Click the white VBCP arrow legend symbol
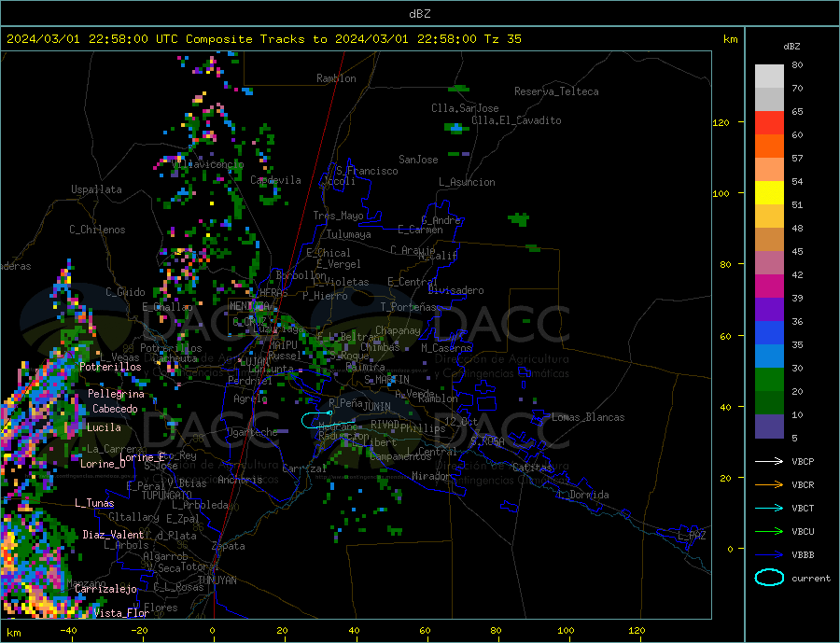The image size is (840, 643). coord(769,461)
